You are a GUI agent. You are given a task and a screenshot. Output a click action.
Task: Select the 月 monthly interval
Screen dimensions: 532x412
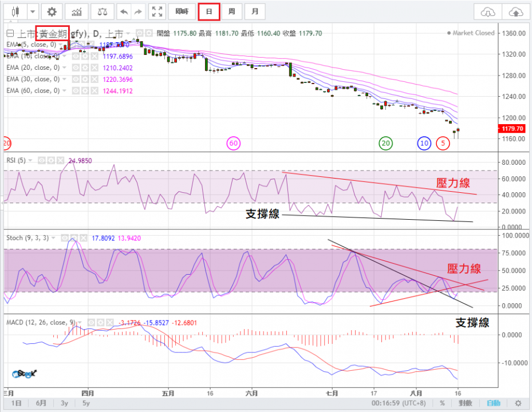click(254, 11)
